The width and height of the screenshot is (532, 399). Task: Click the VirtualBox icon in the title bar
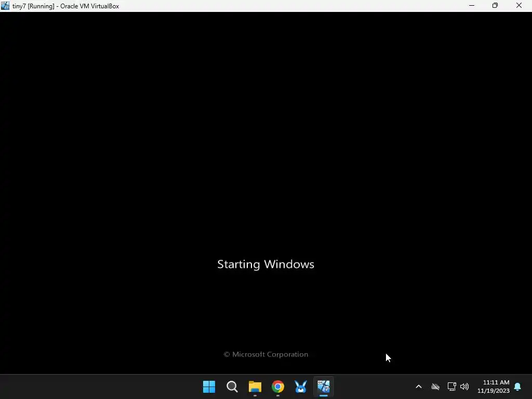(5, 6)
